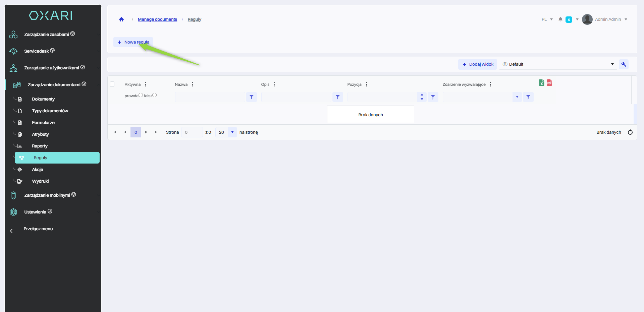Open Dokumenty in the sidebar
644x312 pixels.
(43, 99)
